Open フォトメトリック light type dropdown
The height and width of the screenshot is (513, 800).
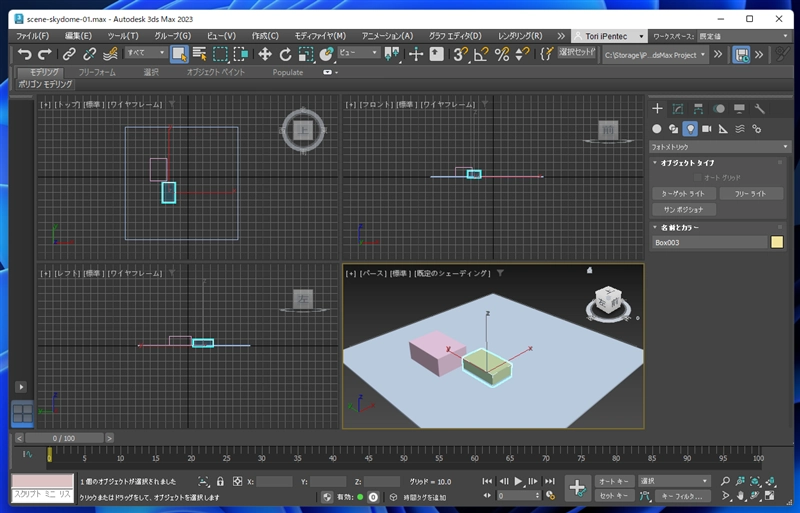pos(719,146)
